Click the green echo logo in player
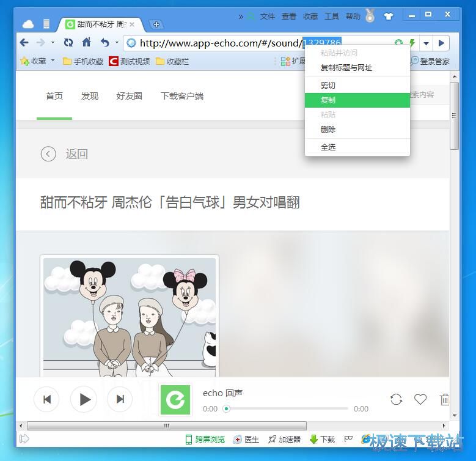 pos(175,400)
